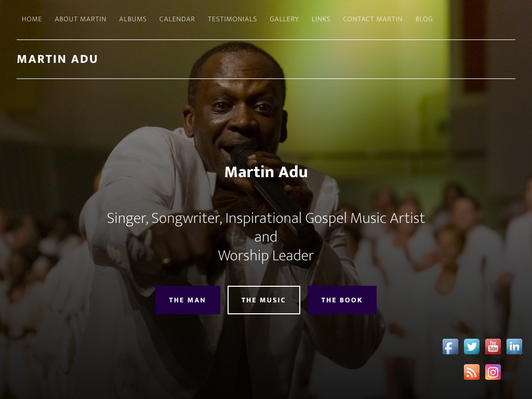Image resolution: width=532 pixels, height=399 pixels.
Task: Open the RSS feed icon
Action: click(x=472, y=372)
